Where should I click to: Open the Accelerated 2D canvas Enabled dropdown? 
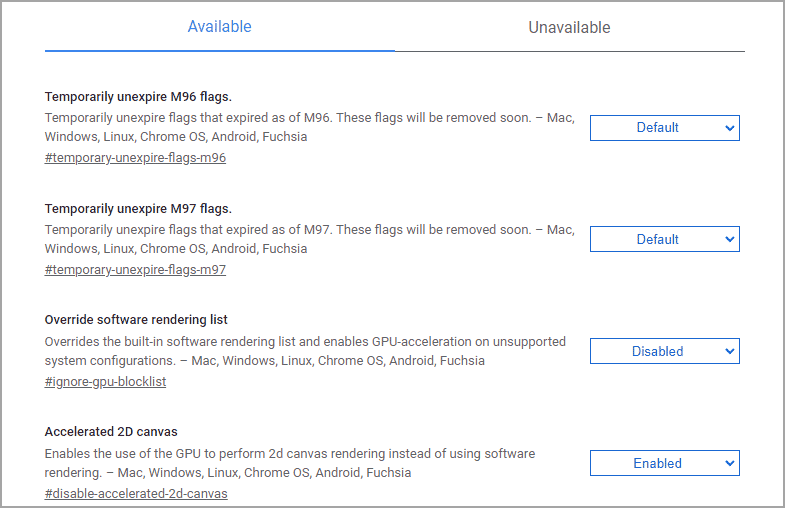click(664, 463)
